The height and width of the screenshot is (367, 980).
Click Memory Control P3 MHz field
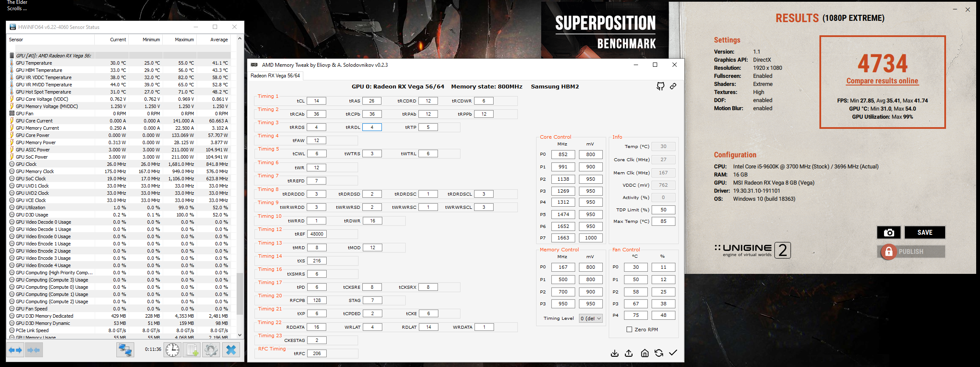coord(563,304)
